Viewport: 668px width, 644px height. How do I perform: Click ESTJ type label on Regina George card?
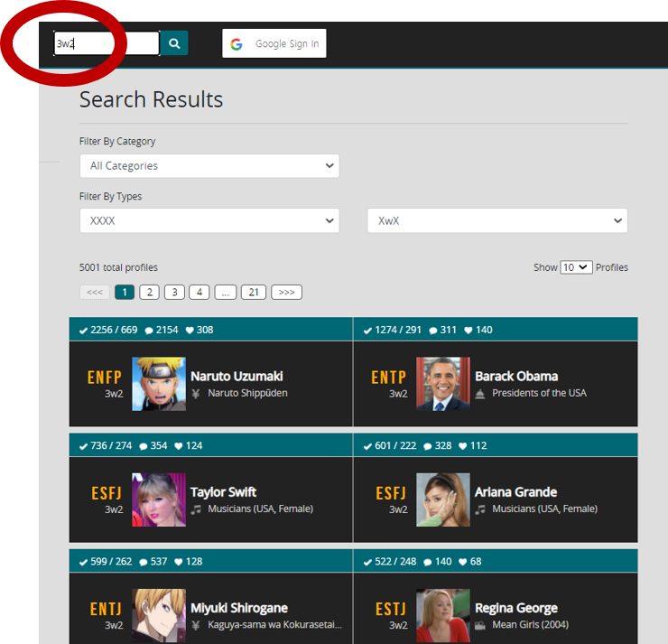(391, 609)
